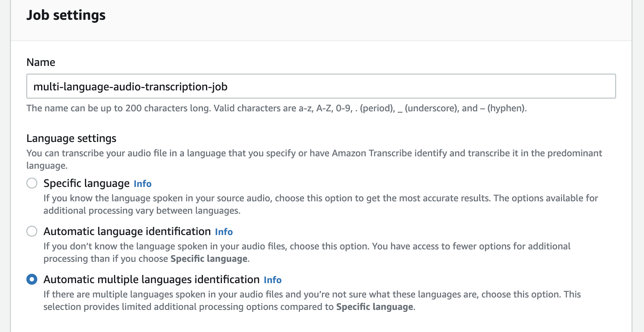Click the name character-limit hint text
644x332 pixels.
pyautogui.click(x=276, y=108)
